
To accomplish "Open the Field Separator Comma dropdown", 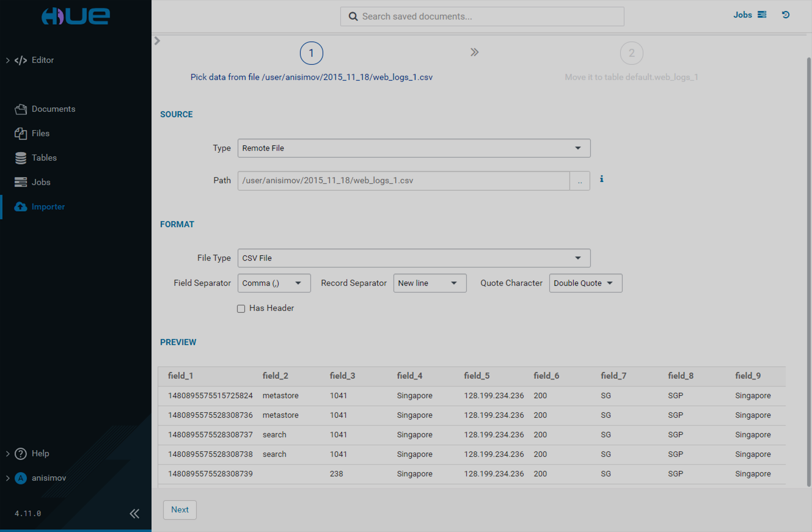I will [274, 283].
